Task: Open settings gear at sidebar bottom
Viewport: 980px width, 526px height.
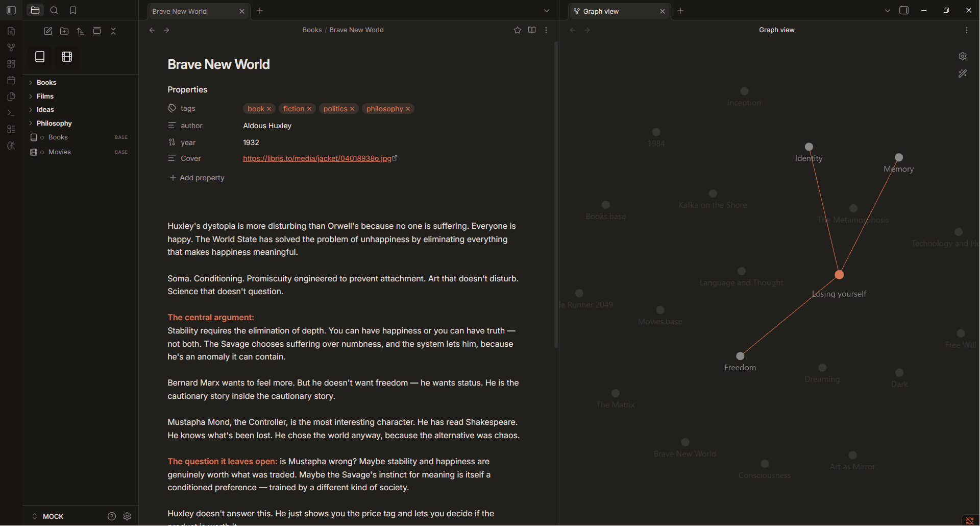Action: click(x=127, y=516)
